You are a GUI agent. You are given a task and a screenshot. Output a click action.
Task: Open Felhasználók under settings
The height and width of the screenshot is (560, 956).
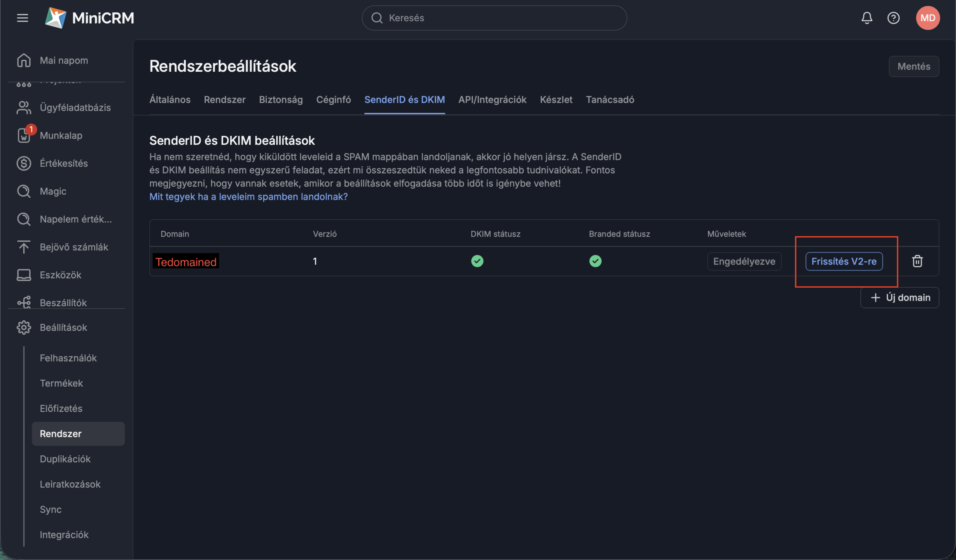pos(68,358)
